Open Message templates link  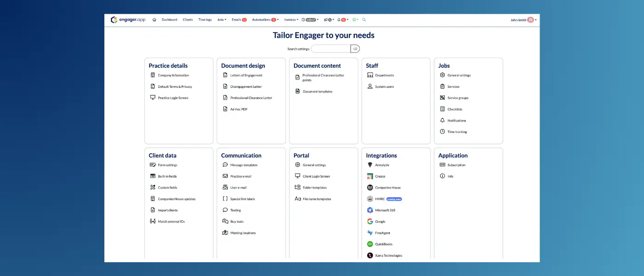tap(244, 165)
